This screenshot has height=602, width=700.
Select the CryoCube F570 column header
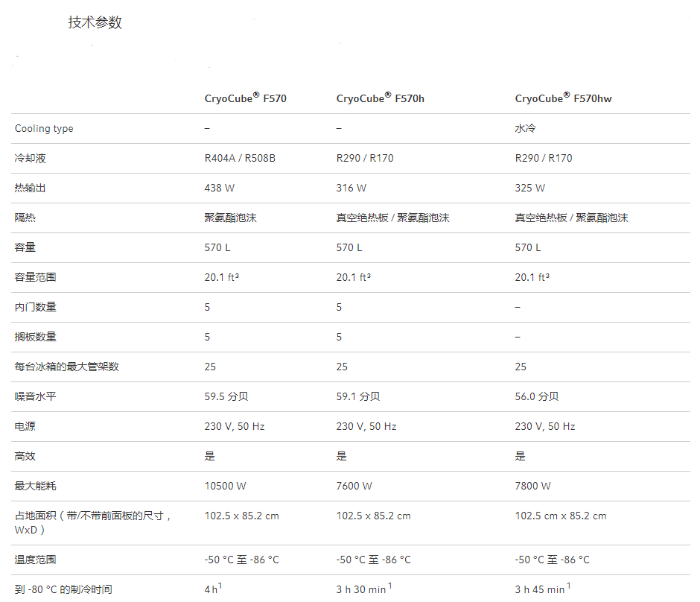point(245,98)
